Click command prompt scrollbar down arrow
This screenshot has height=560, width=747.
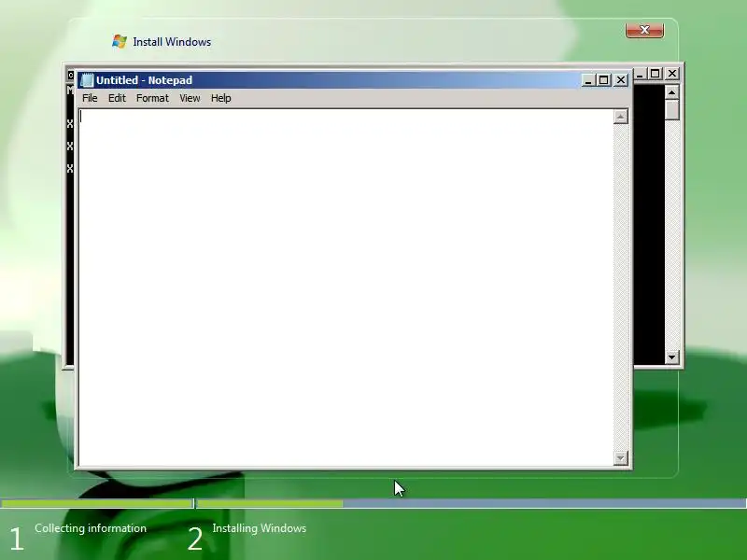671,357
